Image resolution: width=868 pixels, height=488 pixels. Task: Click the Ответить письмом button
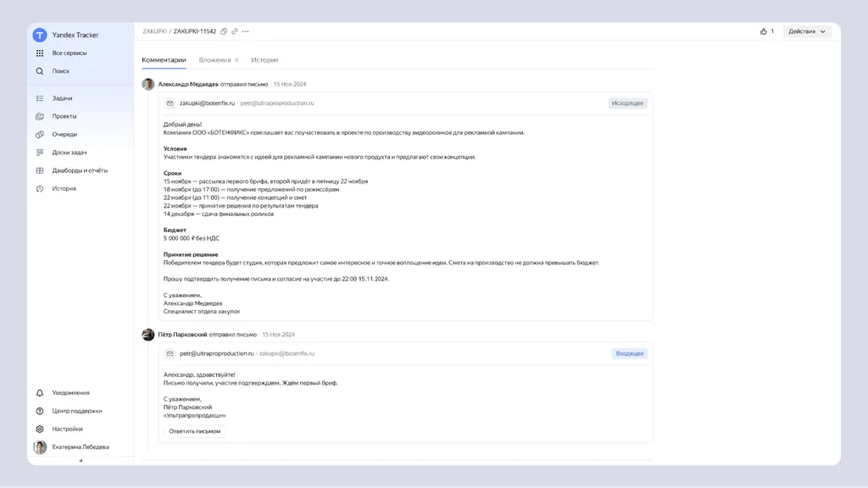(194, 431)
